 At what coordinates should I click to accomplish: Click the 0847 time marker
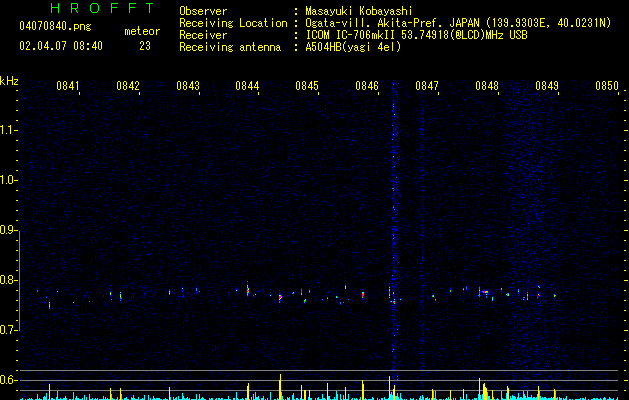pyautogui.click(x=427, y=86)
